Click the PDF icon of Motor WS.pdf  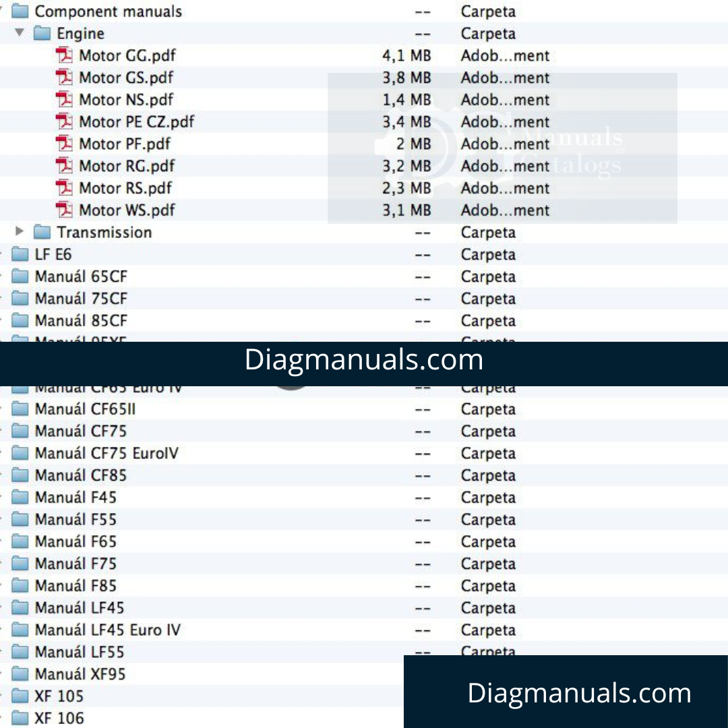tap(65, 210)
